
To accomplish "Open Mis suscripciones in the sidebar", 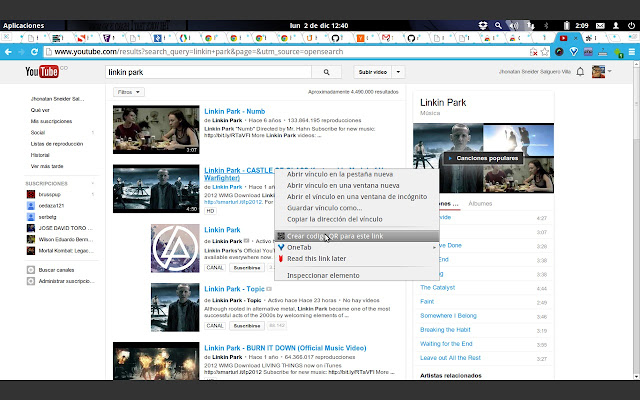I will (x=51, y=121).
